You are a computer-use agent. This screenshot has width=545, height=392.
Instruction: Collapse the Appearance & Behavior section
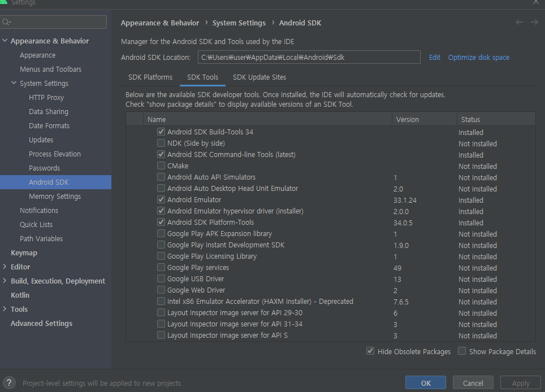click(x=5, y=41)
